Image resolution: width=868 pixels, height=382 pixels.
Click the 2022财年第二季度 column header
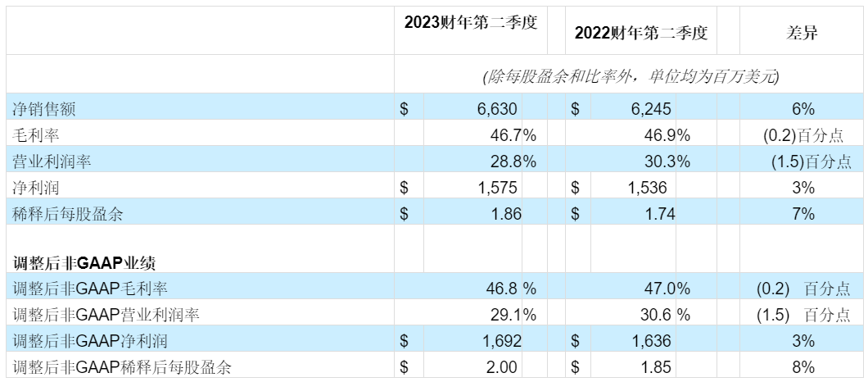640,33
